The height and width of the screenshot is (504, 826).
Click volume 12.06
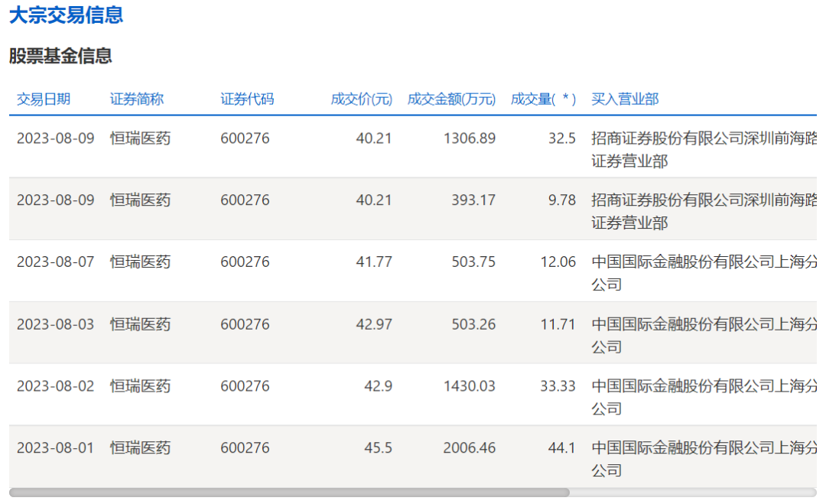click(x=558, y=262)
